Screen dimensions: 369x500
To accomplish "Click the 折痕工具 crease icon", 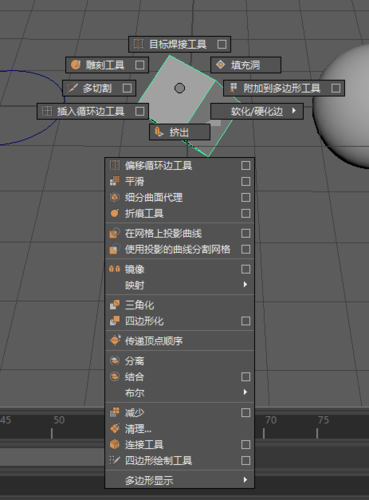I will click(x=115, y=213).
